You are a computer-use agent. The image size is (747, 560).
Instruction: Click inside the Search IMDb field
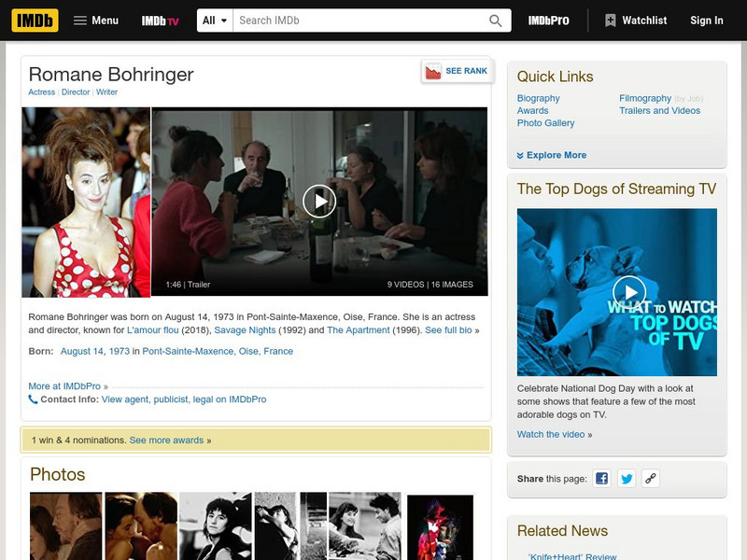pyautogui.click(x=355, y=18)
